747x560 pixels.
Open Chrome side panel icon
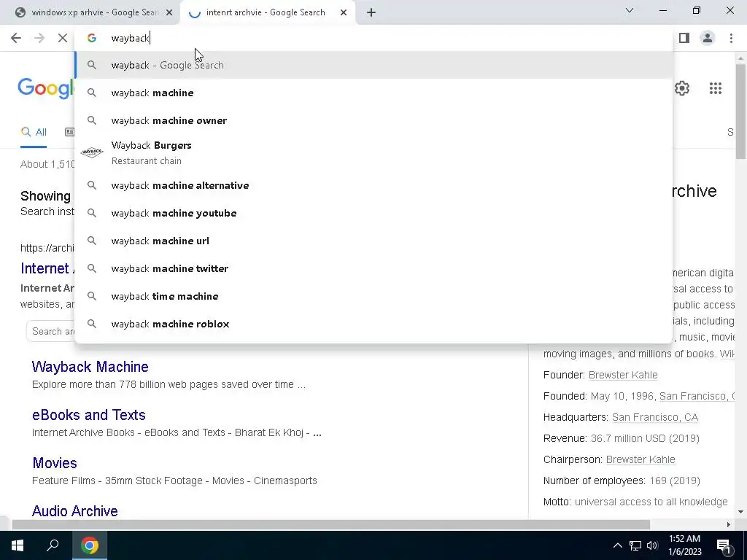coord(684,38)
